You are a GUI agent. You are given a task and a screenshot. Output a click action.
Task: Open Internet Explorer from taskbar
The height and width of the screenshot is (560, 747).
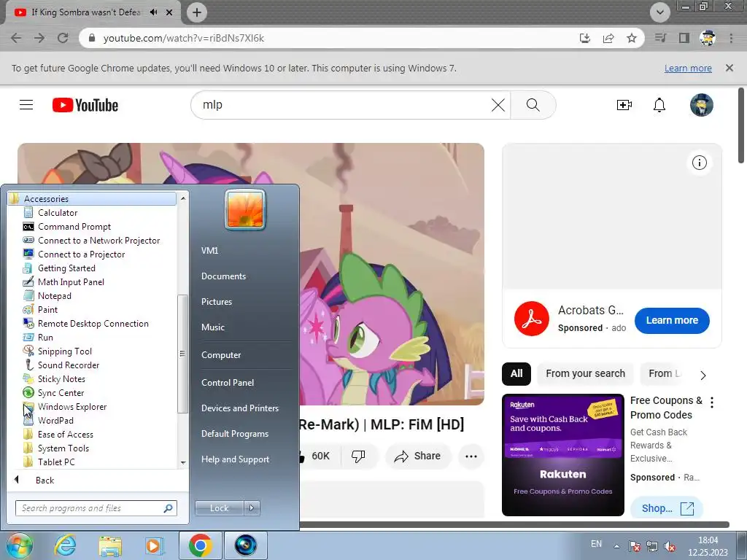click(65, 545)
